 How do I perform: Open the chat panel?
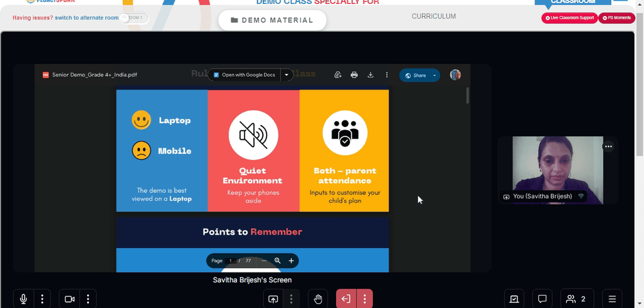pyautogui.click(x=542, y=299)
